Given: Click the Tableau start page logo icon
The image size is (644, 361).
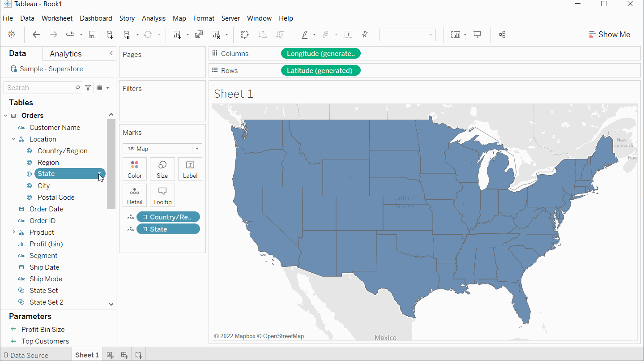Looking at the screenshot, I should [x=12, y=34].
